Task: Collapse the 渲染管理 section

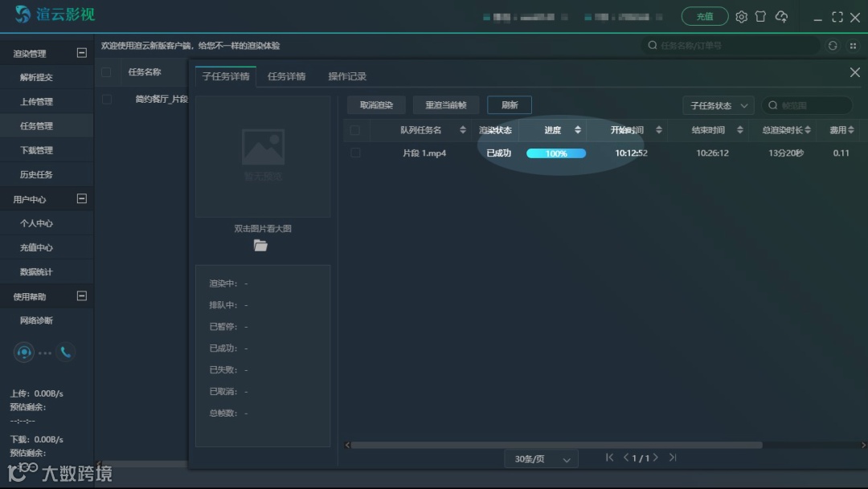Action: click(x=81, y=52)
